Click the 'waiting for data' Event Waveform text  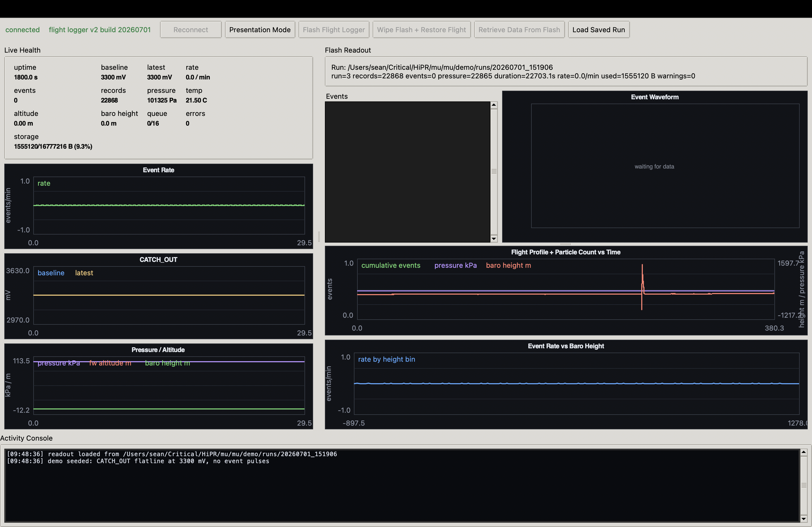(x=654, y=167)
